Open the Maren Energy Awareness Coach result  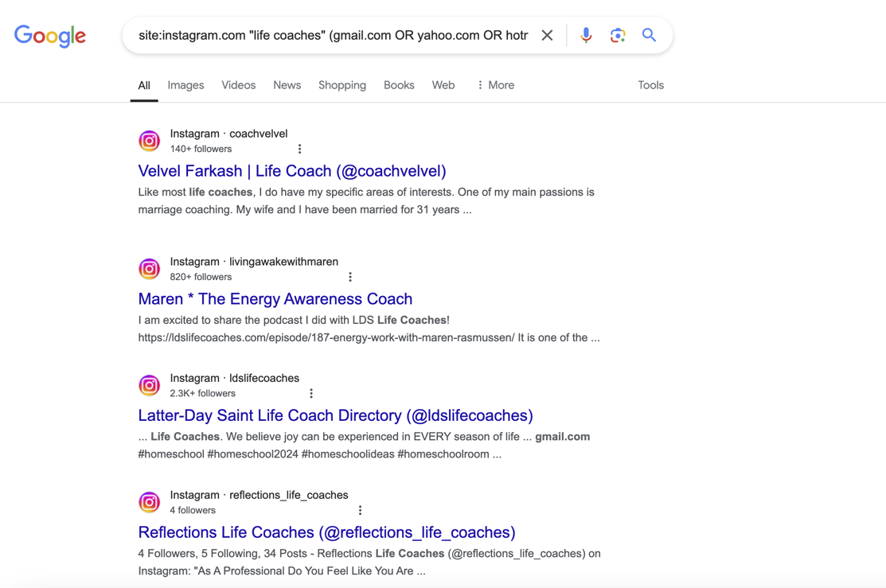275,298
